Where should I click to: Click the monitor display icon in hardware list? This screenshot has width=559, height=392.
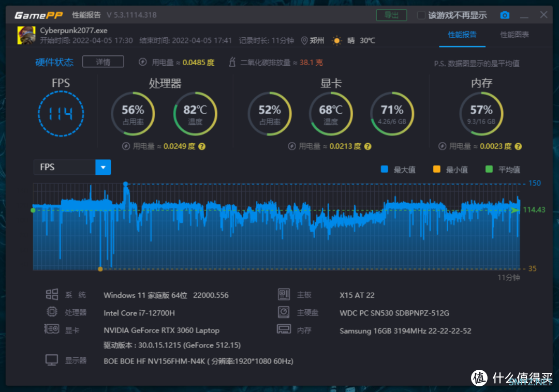tap(52, 360)
